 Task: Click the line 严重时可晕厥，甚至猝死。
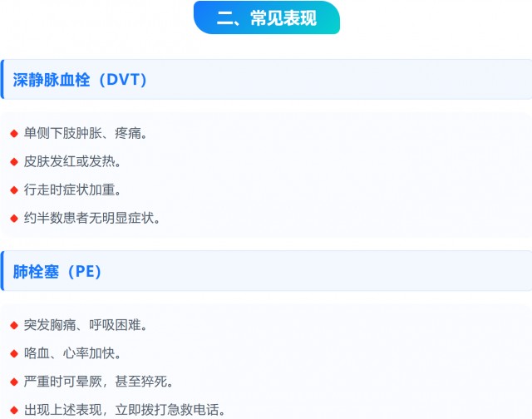98,382
